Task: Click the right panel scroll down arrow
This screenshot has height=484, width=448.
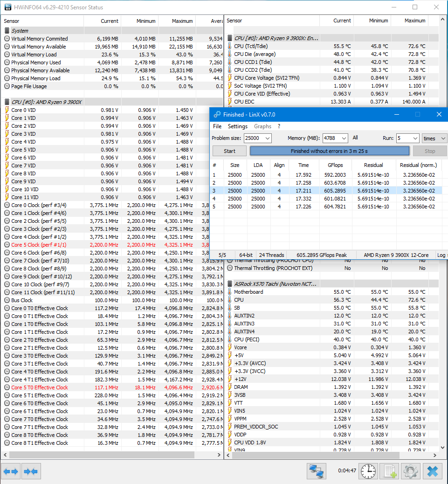Action: point(442,447)
